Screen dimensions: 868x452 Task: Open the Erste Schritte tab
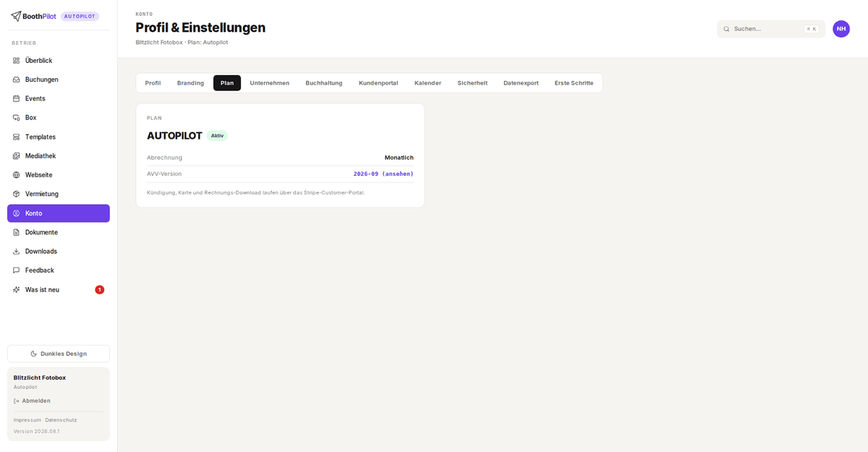pos(574,83)
